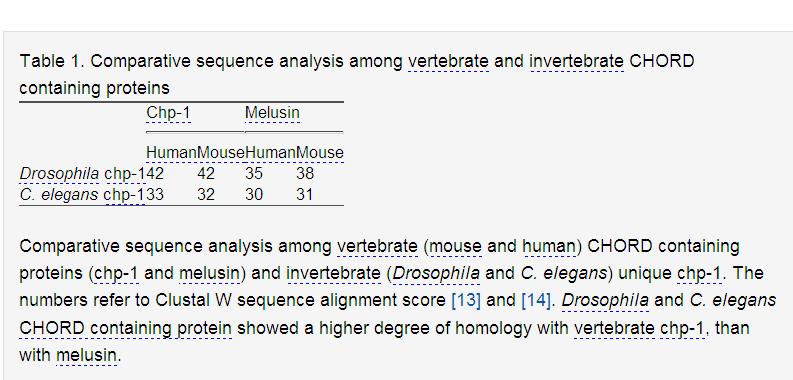
Task: Click 'Mouse' subheader under Melusin
Action: 320,153
